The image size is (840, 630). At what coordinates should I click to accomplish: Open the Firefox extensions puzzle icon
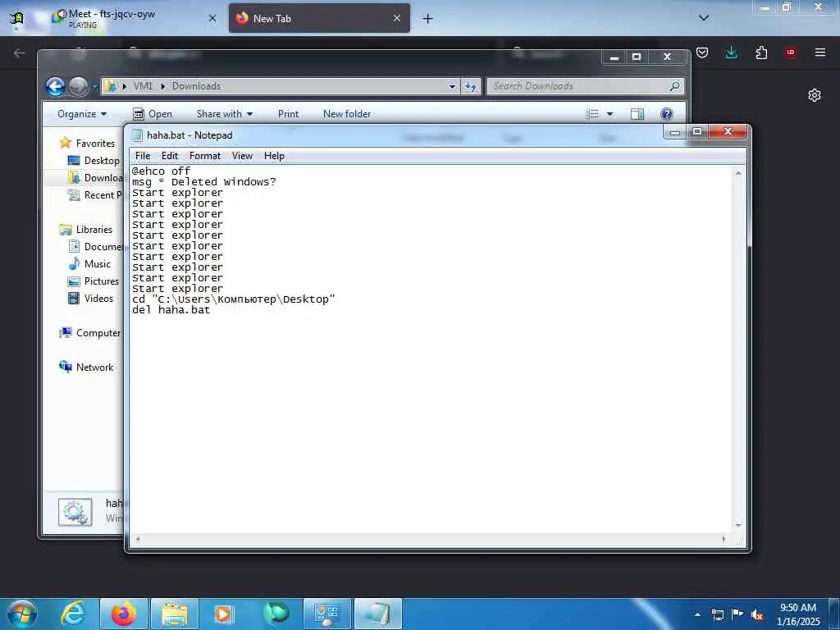[x=761, y=52]
